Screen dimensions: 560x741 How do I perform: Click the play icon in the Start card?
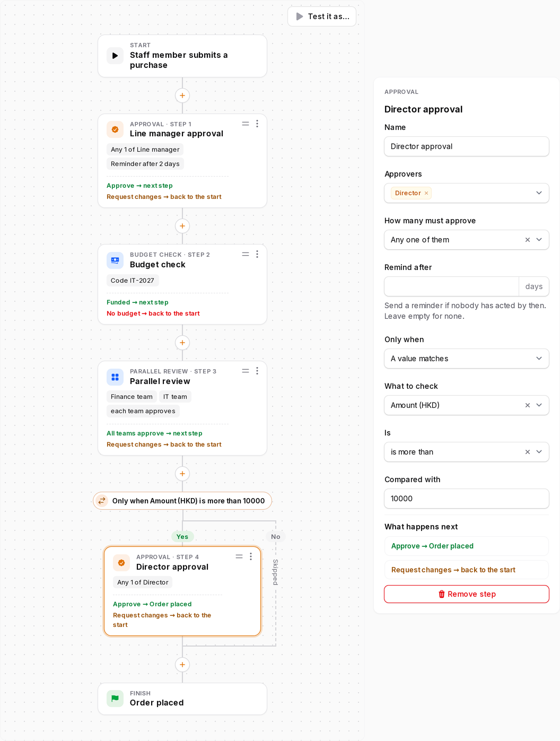115,56
